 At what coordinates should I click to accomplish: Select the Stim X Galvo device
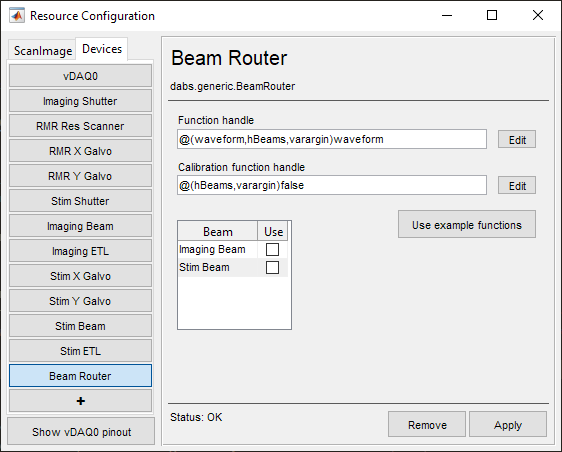click(80, 276)
